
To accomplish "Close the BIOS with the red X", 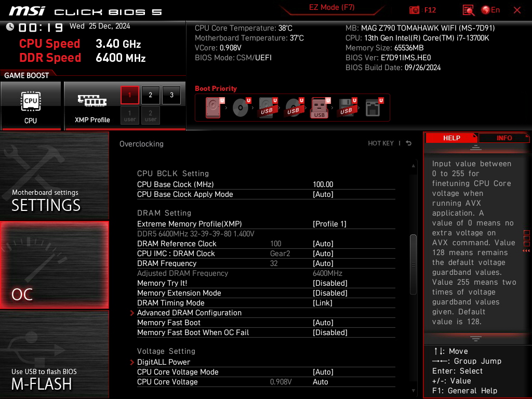I will coord(517,10).
